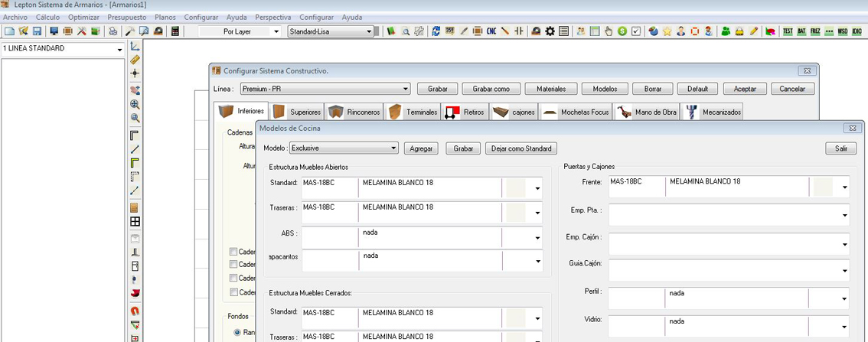Screen dimensions: 868x342
Task: Toggle the third Cadenas checkbox
Action: tap(233, 278)
